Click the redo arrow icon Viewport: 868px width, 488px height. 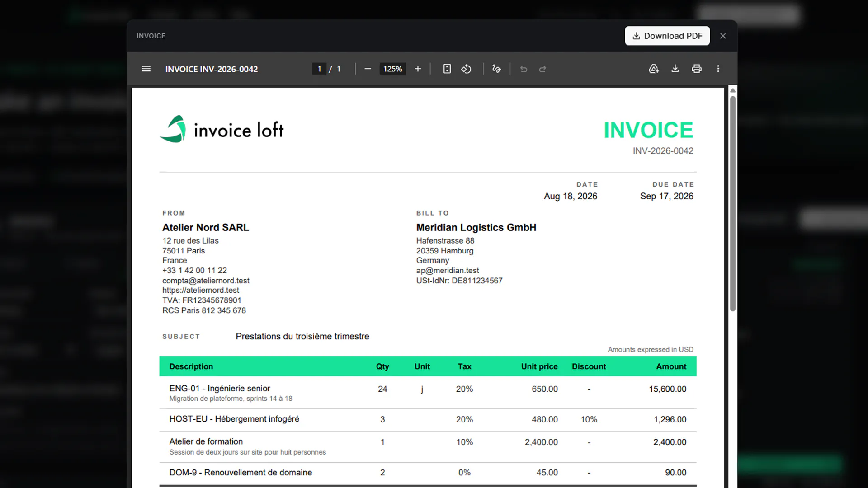[542, 69]
